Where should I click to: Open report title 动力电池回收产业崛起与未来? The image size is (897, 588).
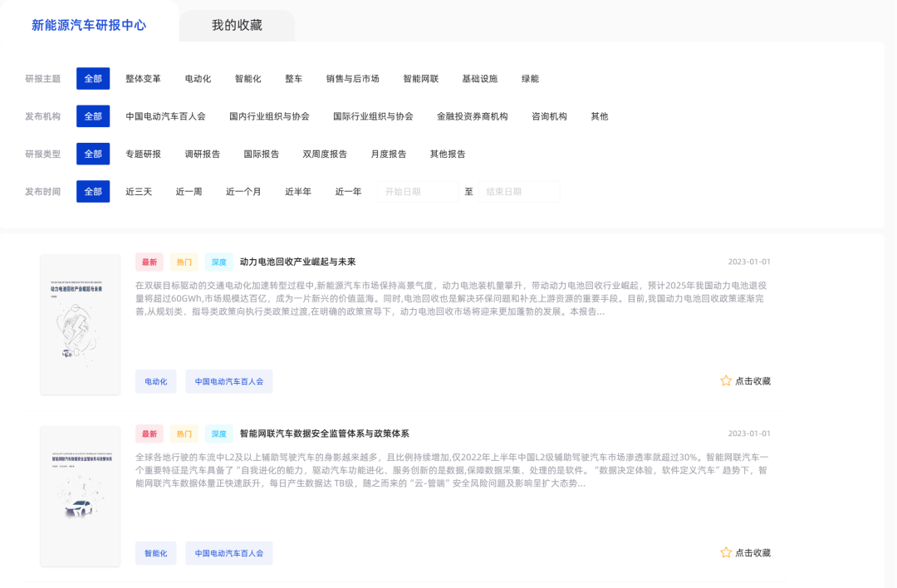coord(297,262)
